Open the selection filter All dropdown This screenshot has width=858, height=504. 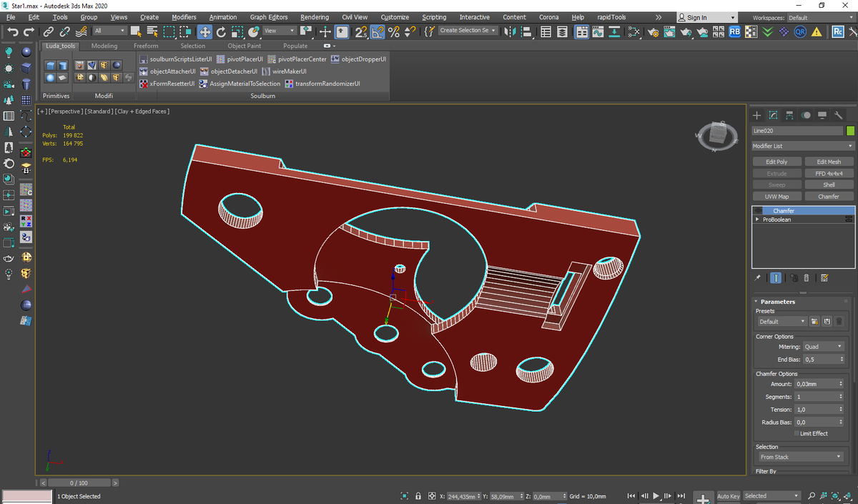tap(109, 31)
